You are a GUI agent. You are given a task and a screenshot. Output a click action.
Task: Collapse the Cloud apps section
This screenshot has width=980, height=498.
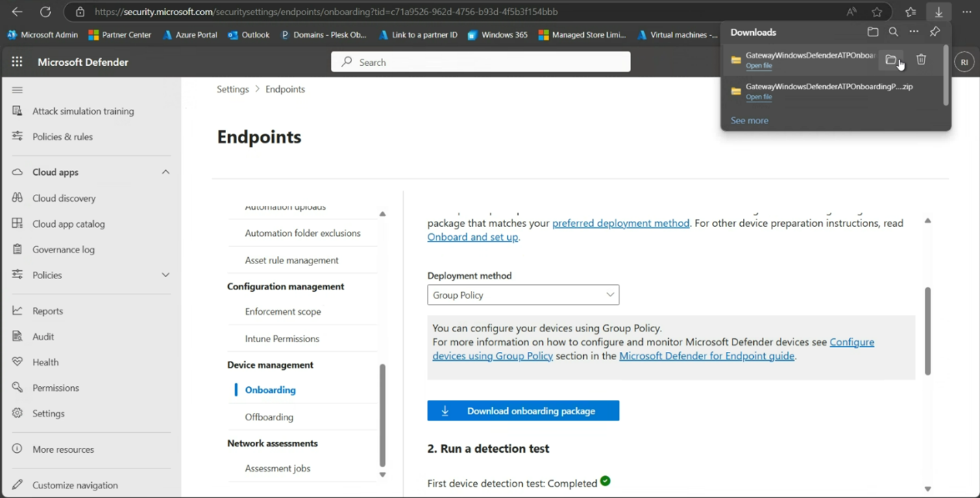click(x=164, y=171)
